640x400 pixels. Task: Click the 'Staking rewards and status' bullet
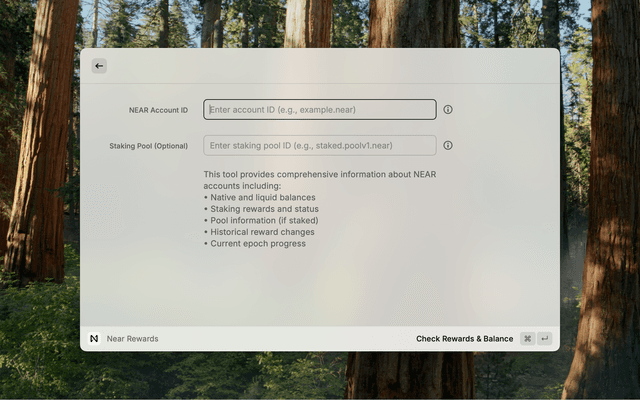click(261, 209)
